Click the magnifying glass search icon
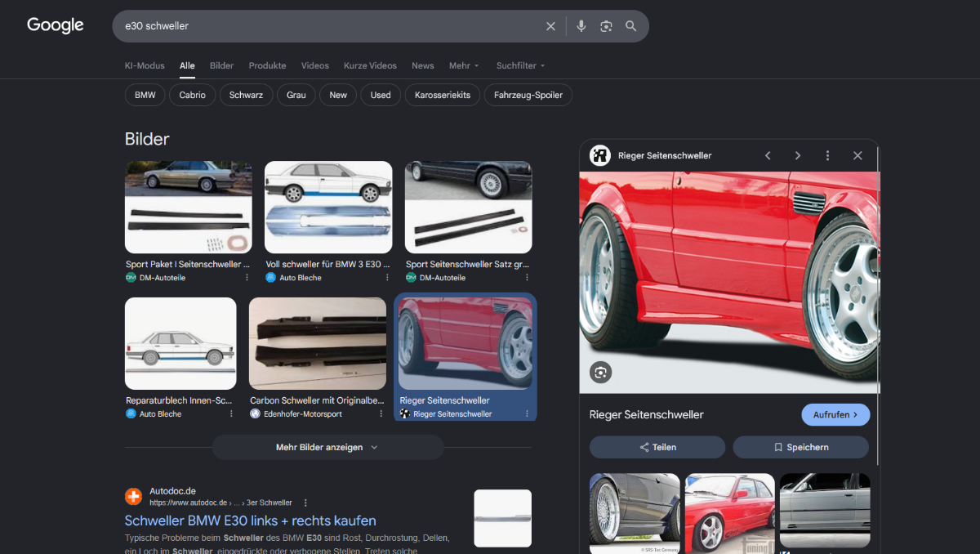 click(630, 26)
